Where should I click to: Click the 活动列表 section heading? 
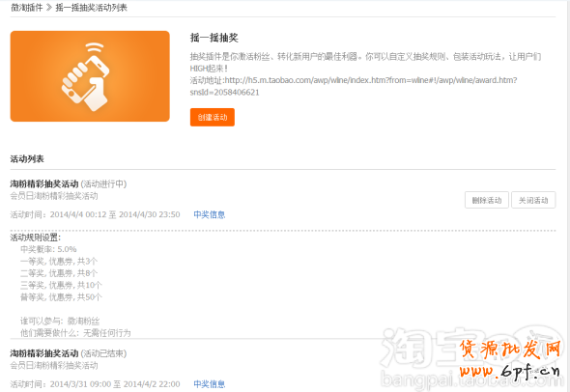27,159
